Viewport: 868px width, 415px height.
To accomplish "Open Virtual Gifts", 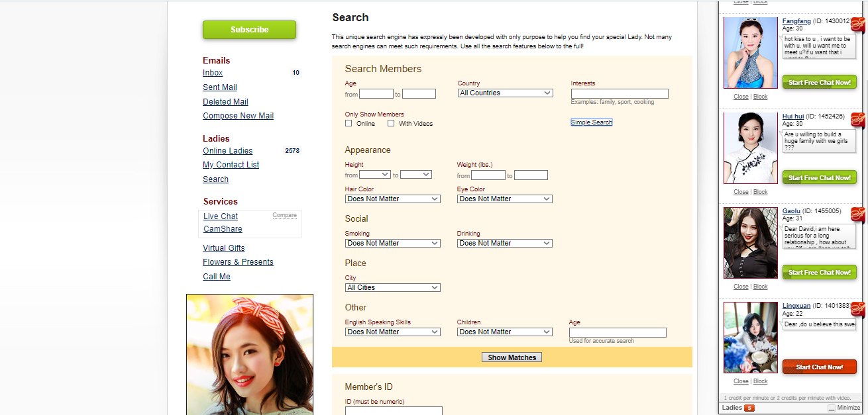I will (224, 248).
